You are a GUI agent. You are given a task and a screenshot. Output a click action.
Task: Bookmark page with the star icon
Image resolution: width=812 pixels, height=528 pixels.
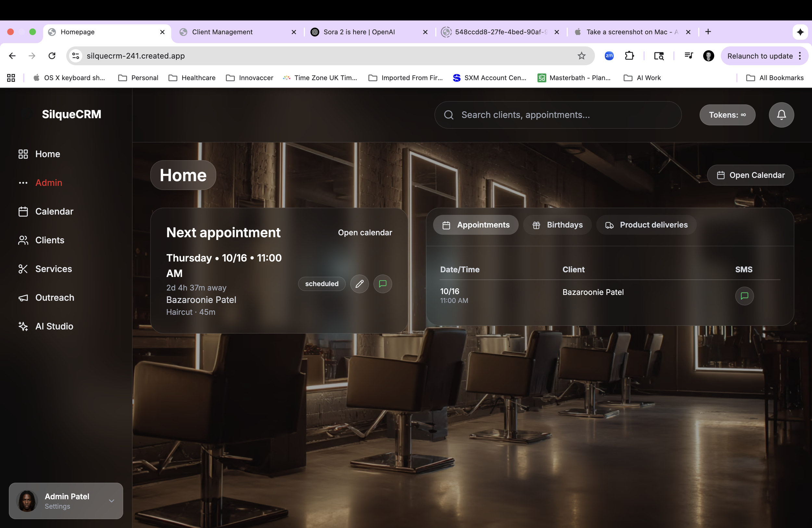[x=581, y=56]
